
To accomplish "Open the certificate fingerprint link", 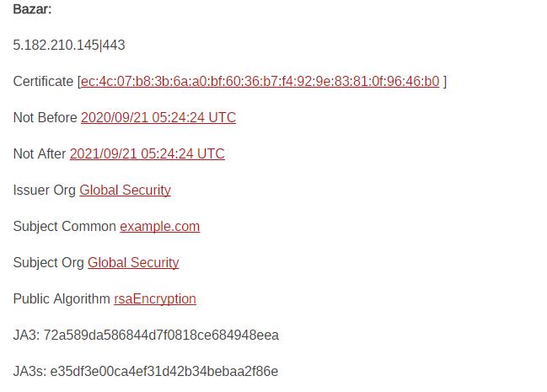I will pos(260,82).
